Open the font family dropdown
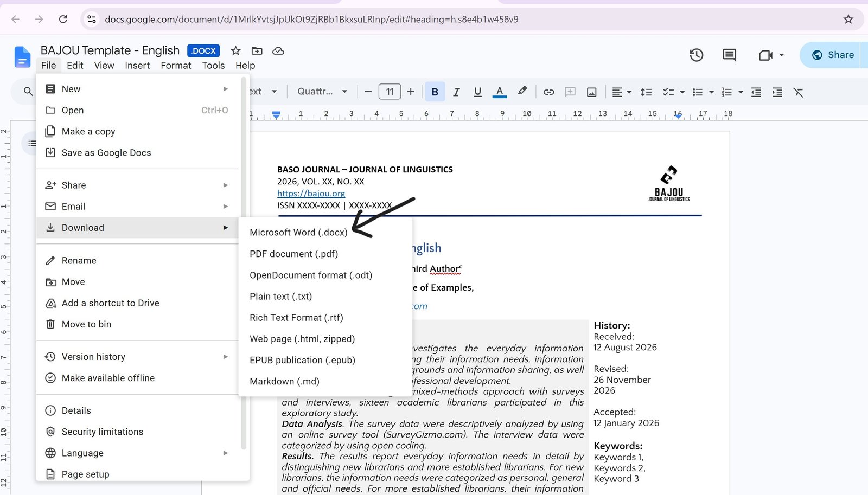 click(322, 92)
